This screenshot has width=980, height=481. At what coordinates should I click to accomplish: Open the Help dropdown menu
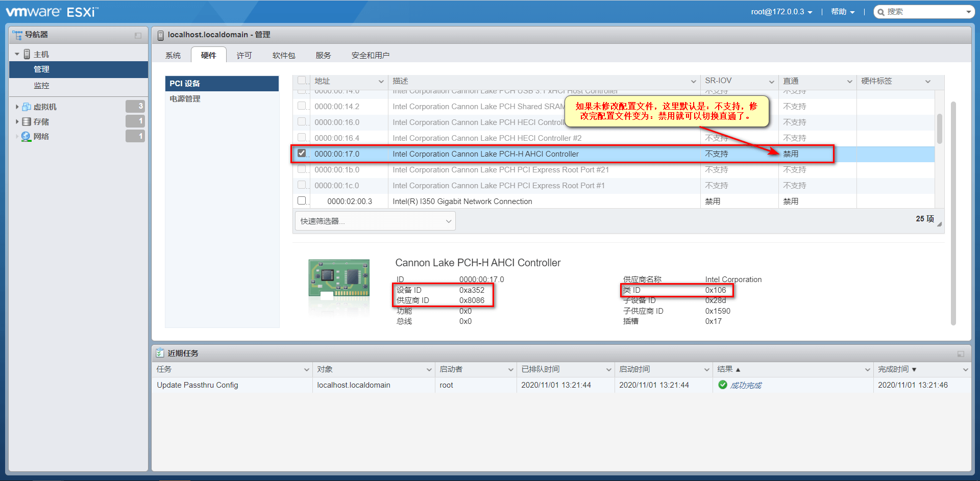tap(843, 12)
